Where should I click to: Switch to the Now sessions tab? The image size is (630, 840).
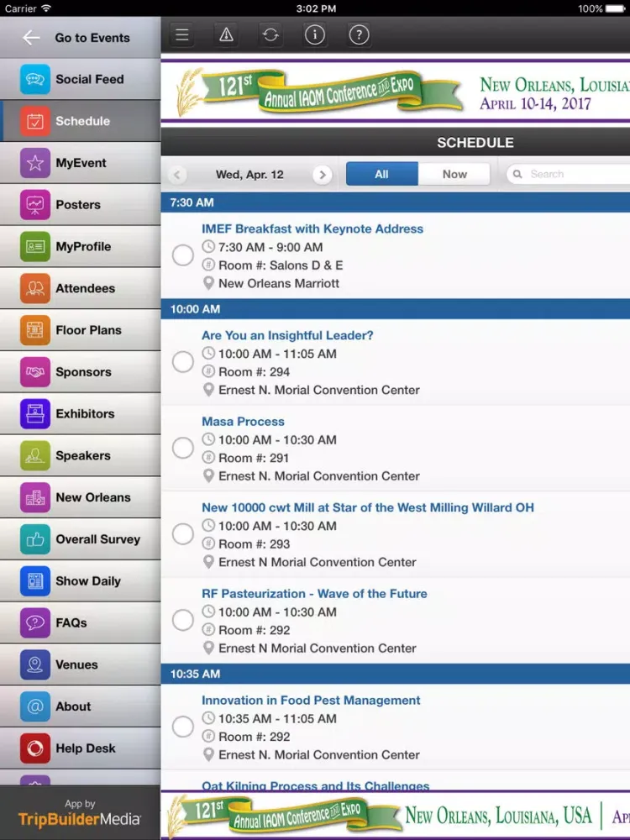pyautogui.click(x=454, y=174)
